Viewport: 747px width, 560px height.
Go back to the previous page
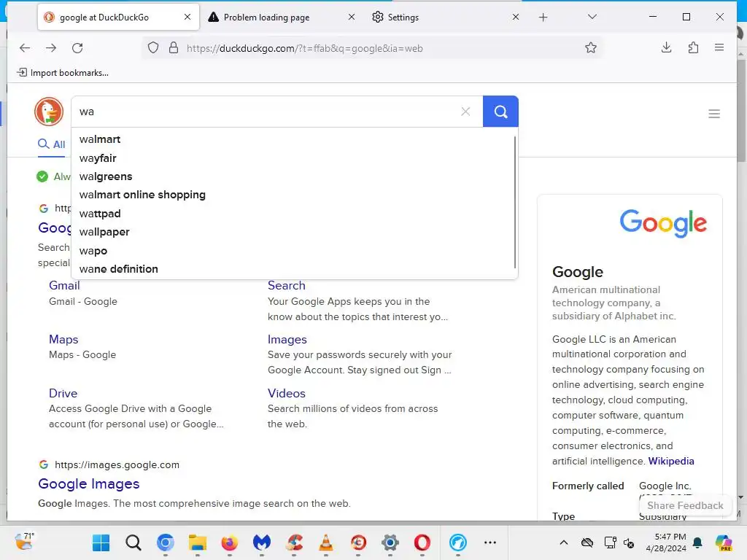coord(25,48)
